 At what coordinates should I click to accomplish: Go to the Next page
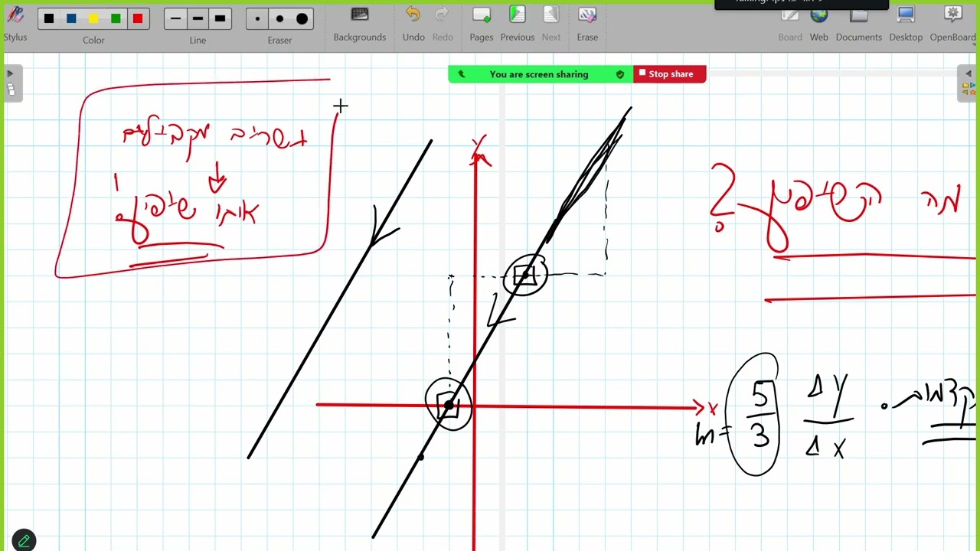pos(551,24)
